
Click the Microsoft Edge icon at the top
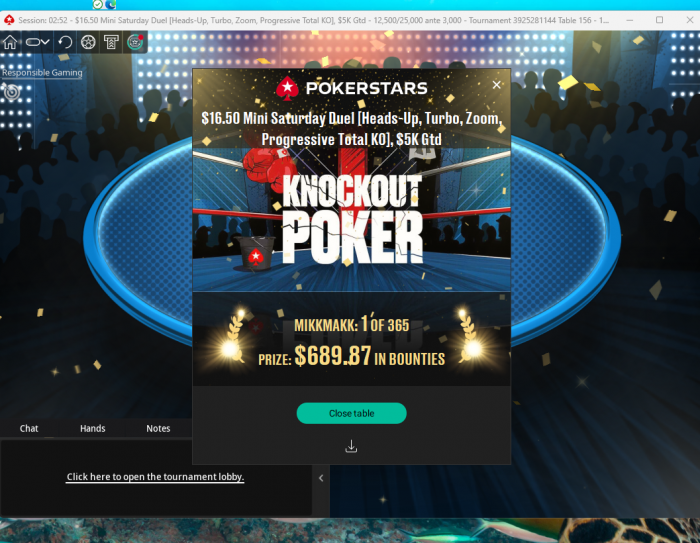point(110,4)
